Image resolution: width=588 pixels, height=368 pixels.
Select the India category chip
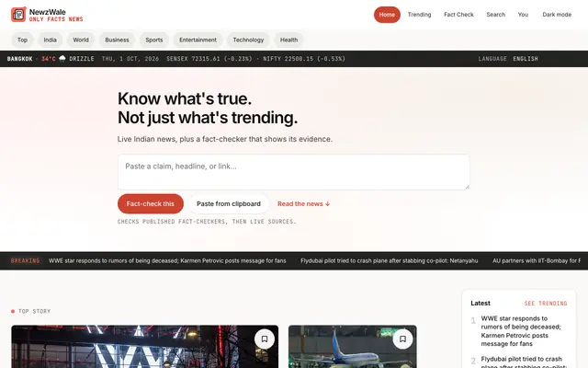[50, 40]
